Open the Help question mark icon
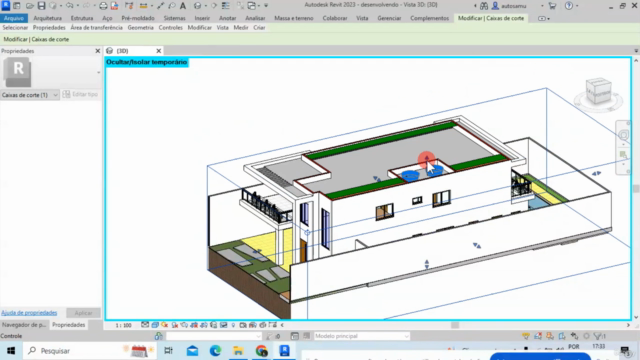640x360 pixels. pos(569,6)
